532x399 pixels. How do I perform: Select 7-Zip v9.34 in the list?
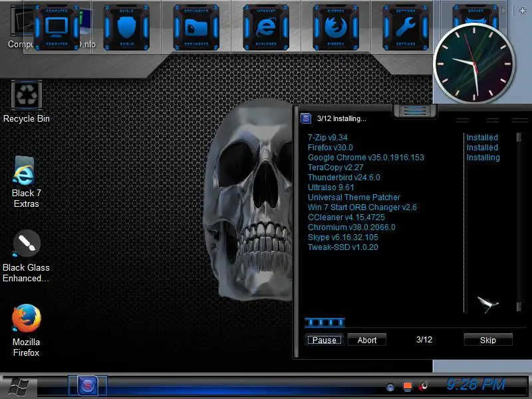point(328,138)
